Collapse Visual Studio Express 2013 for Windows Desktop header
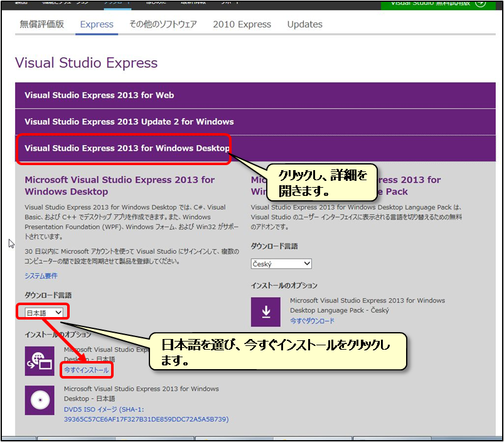This screenshot has width=504, height=442. (x=255, y=148)
